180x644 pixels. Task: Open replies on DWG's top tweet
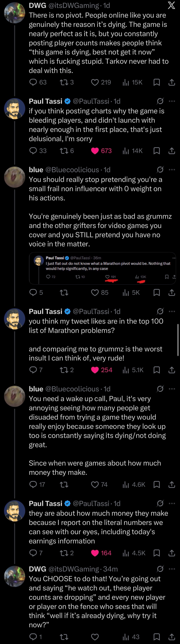click(x=38, y=82)
